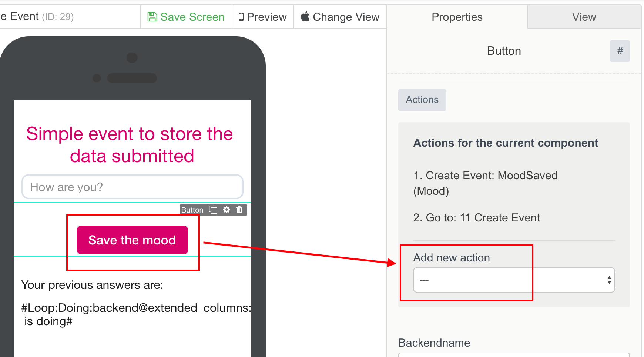644x357 pixels.
Task: Open the phone Preview option
Action: pos(263,17)
